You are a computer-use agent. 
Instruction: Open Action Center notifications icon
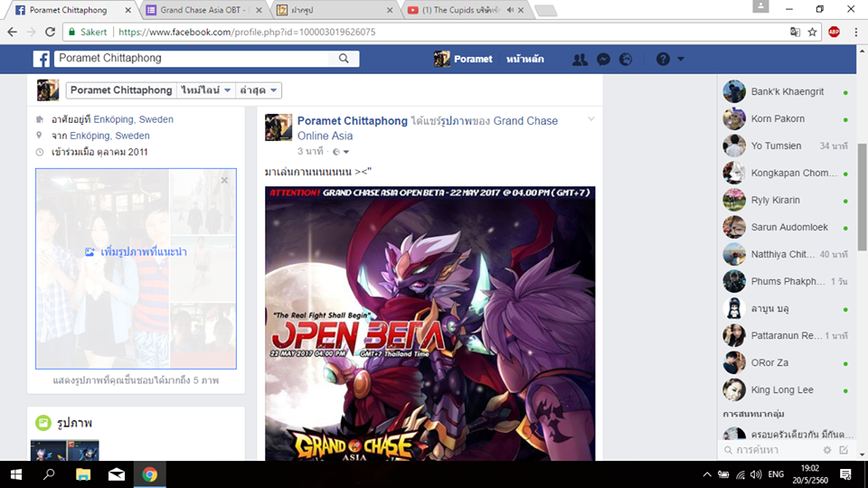(x=846, y=474)
